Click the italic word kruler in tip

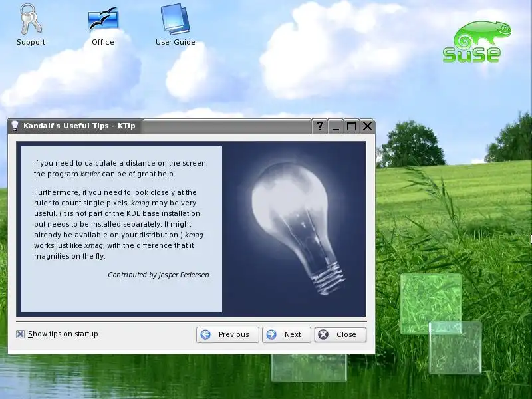[90, 174]
